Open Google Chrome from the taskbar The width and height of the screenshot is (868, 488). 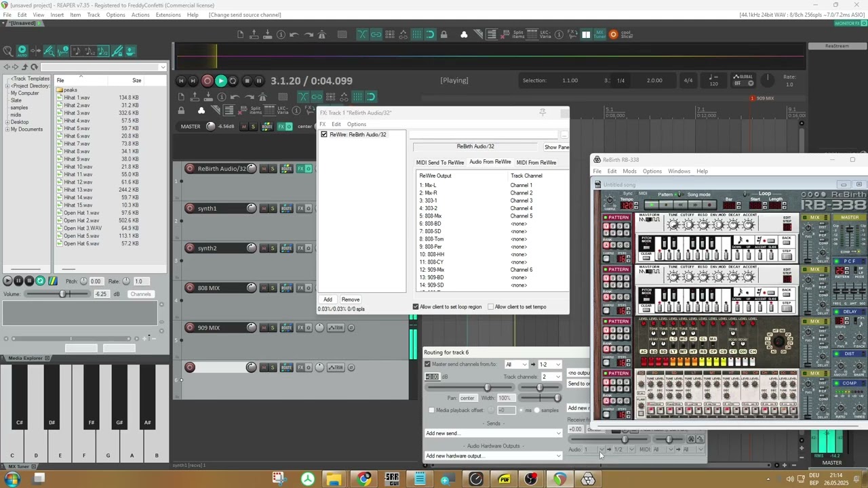(x=365, y=479)
